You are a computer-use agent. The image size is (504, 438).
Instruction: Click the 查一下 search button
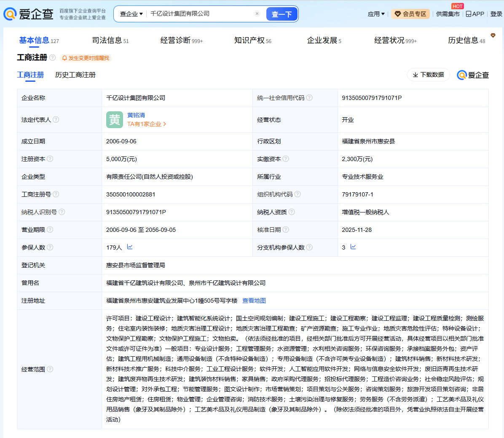[x=281, y=14]
